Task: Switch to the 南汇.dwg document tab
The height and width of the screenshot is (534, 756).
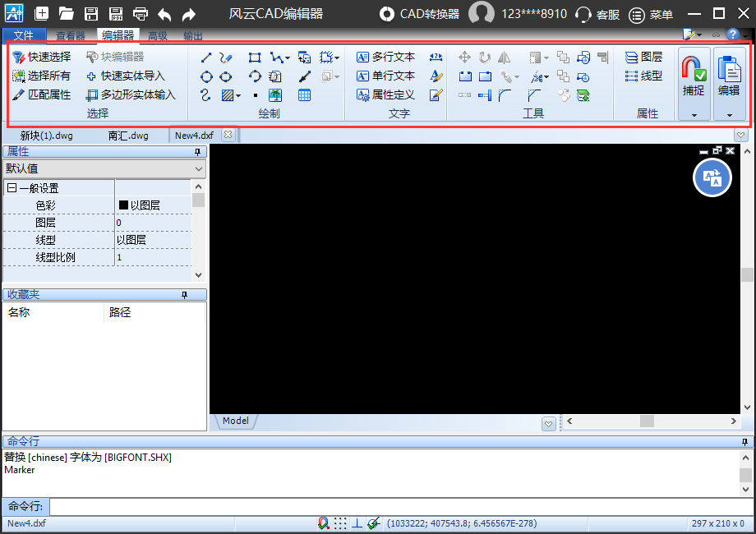Action: [128, 136]
